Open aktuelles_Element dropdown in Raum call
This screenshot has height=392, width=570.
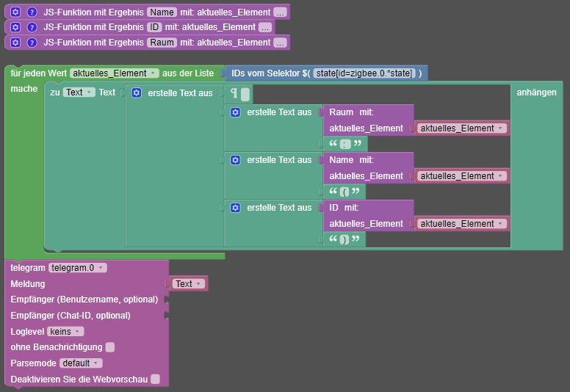[x=462, y=128]
